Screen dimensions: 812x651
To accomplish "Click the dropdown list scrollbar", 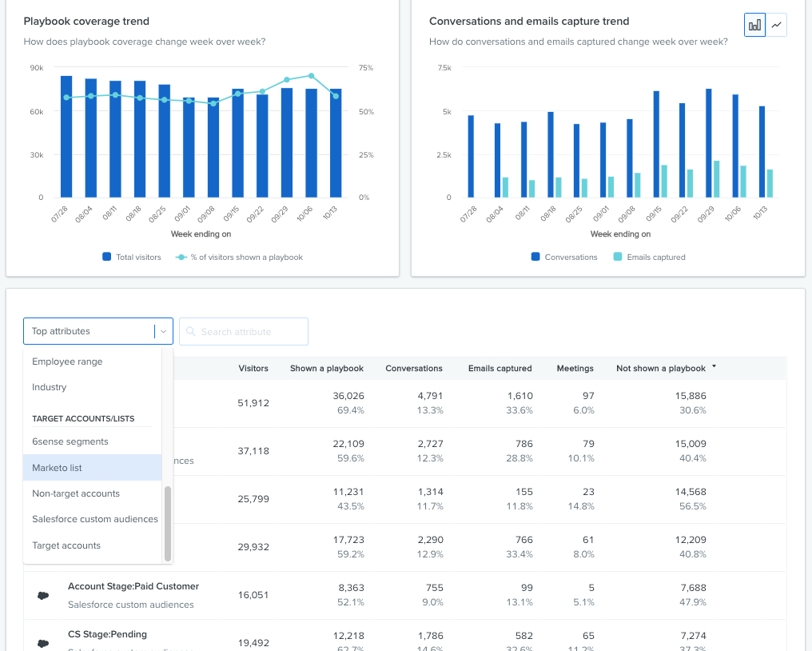I will tap(168, 524).
